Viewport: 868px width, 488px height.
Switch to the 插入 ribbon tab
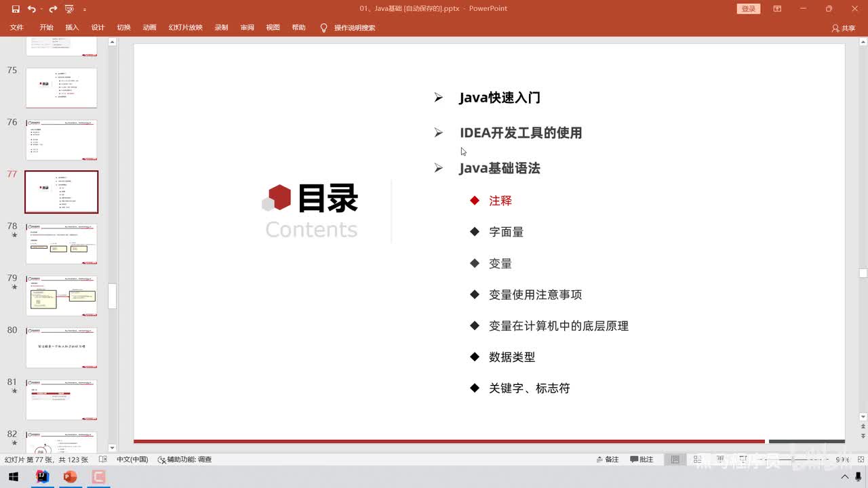(72, 28)
